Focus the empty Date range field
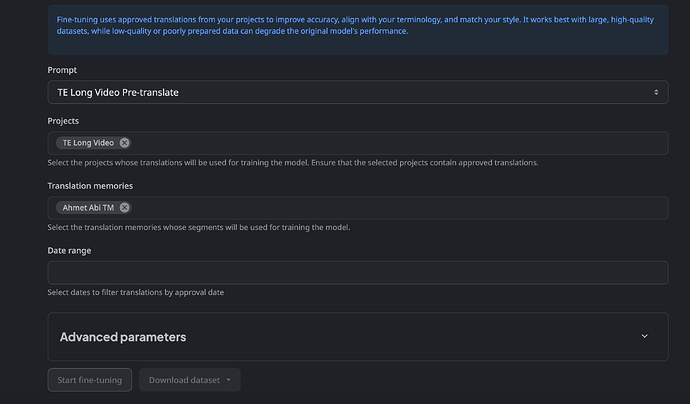This screenshot has height=404, width=690. (x=358, y=273)
